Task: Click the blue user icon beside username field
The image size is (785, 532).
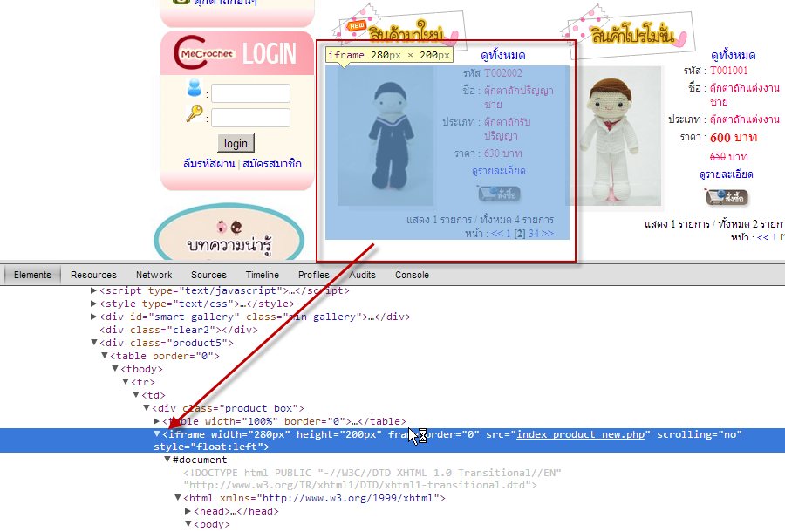Action: pos(195,87)
